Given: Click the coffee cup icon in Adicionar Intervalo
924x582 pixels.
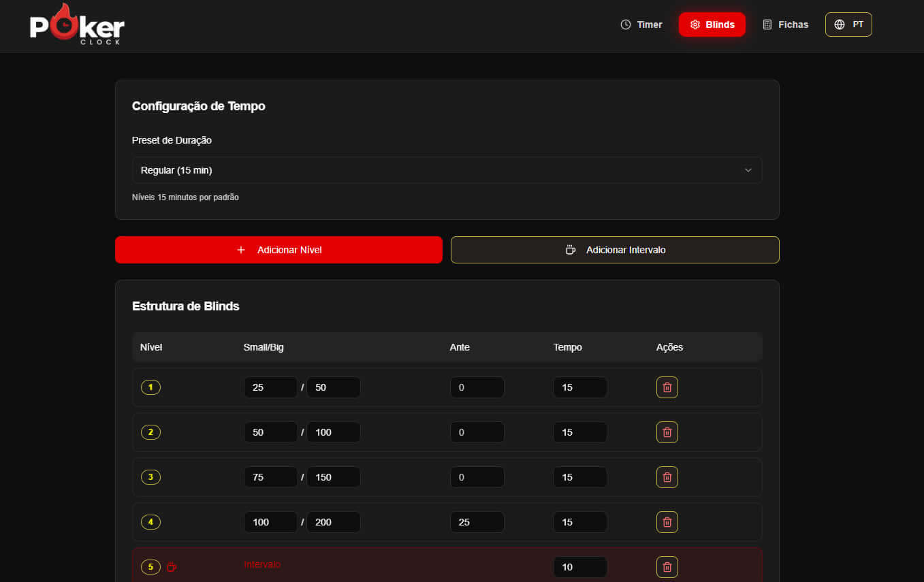Looking at the screenshot, I should [571, 250].
